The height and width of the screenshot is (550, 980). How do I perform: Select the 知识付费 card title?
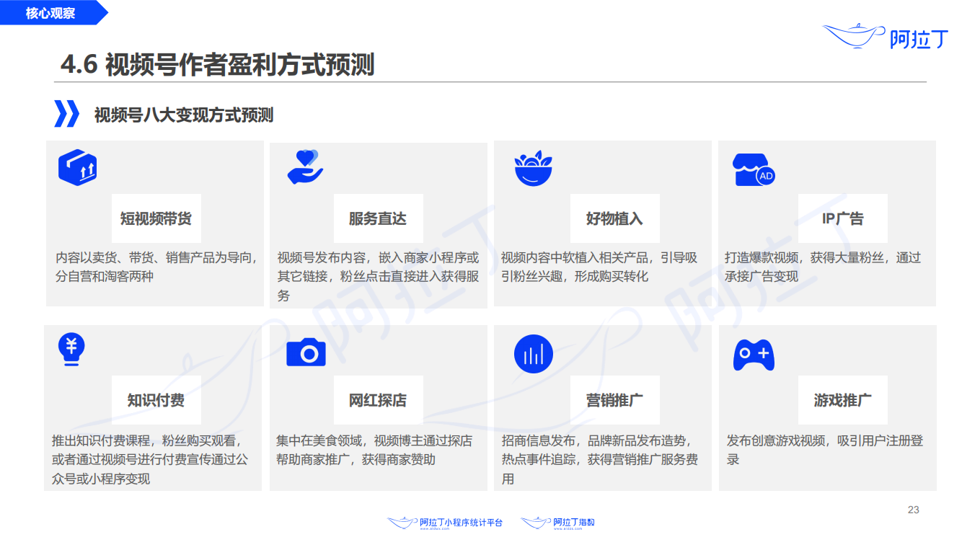[x=156, y=400]
